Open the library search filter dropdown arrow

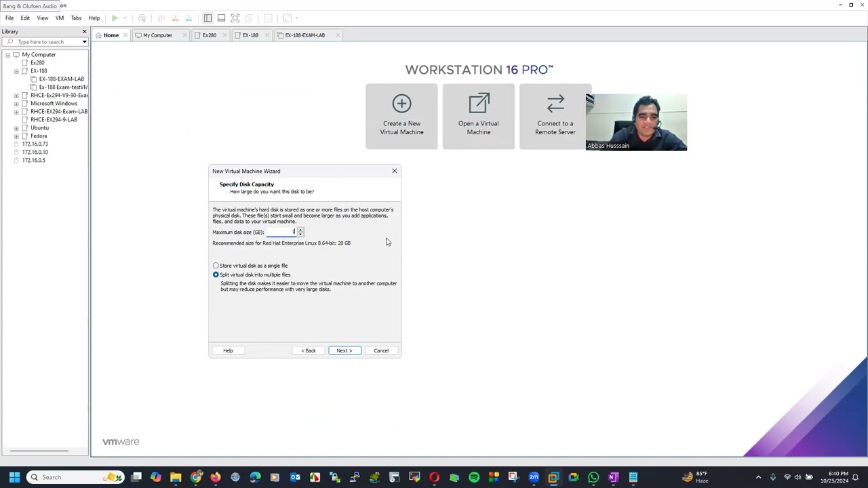[x=84, y=42]
